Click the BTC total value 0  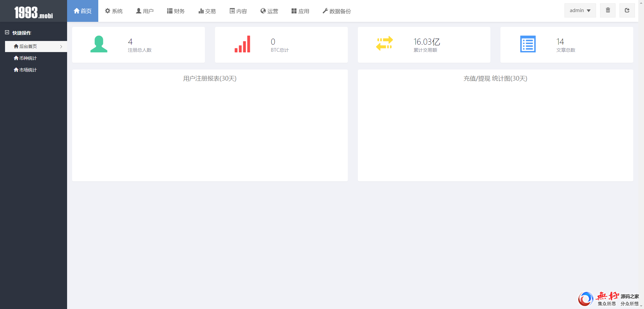[x=273, y=42]
